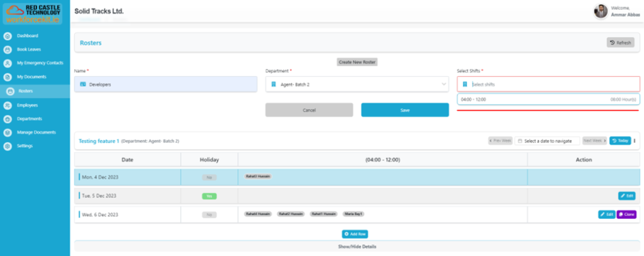Viewport: 644px width, 256px height.
Task: Choose the 04:00 - 12:00 shift option
Action: (548, 99)
